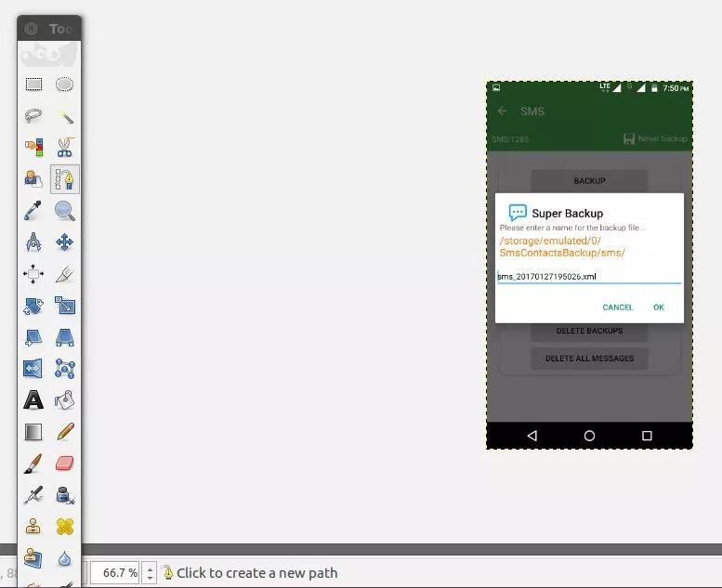The image size is (722, 588).
Task: Select the Pencil tool
Action: click(x=65, y=431)
